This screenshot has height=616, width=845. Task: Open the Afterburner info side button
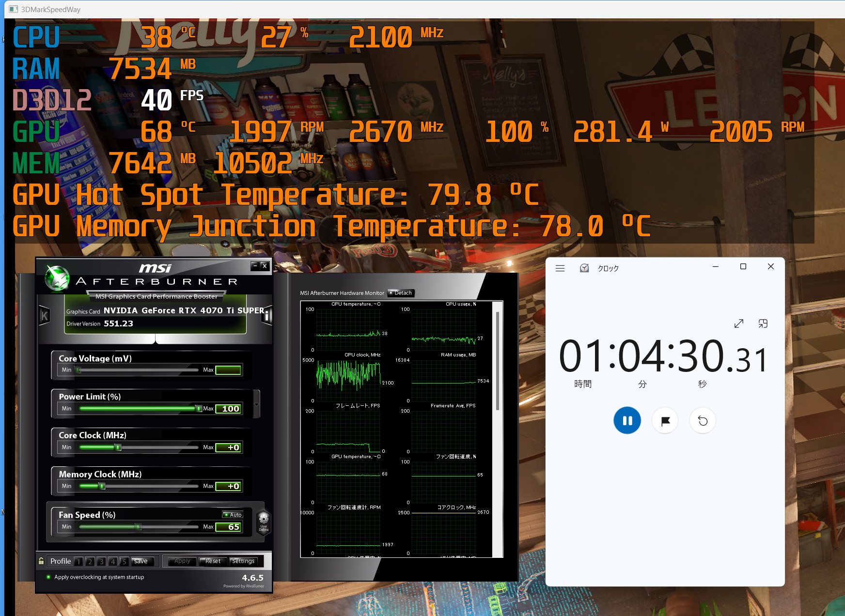[267, 315]
